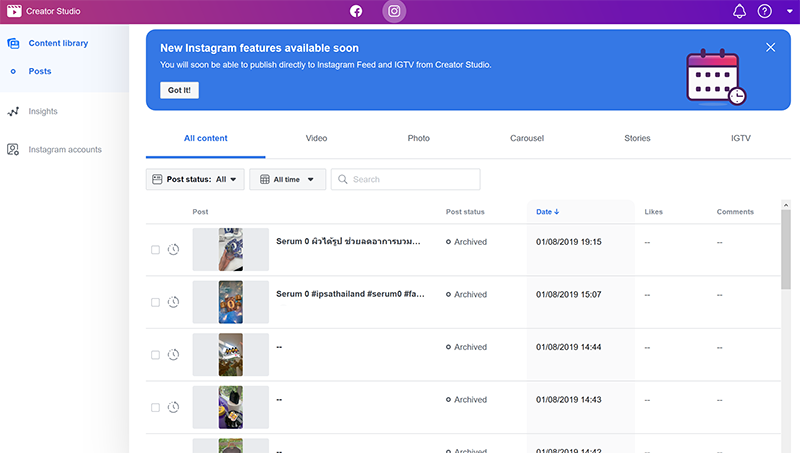Click Archived status on 14:44 row
This screenshot has width=800, height=453.
point(466,347)
